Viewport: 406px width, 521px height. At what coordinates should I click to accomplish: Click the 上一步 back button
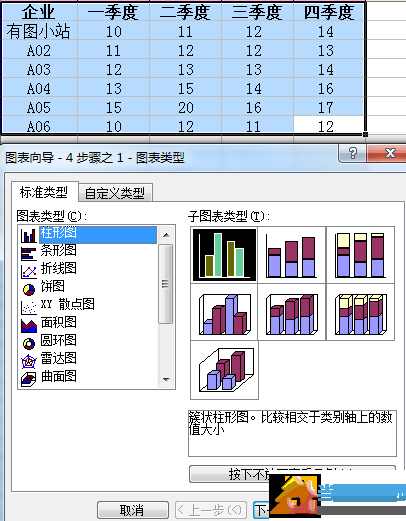coord(210,510)
